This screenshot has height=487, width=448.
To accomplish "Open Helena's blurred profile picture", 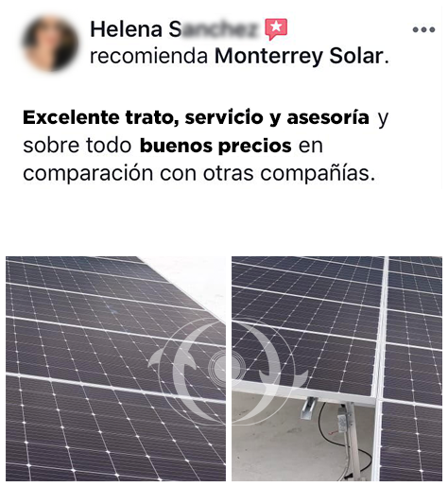I will click(50, 43).
